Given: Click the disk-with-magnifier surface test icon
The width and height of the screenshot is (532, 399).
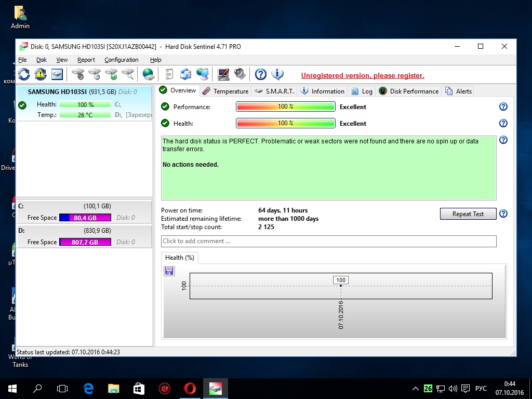Looking at the screenshot, I should (128, 74).
